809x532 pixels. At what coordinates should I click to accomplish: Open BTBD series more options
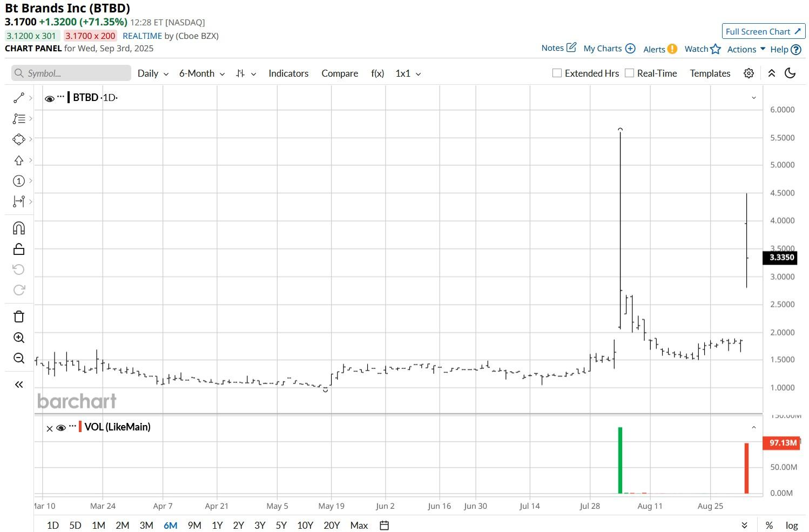pyautogui.click(x=60, y=97)
